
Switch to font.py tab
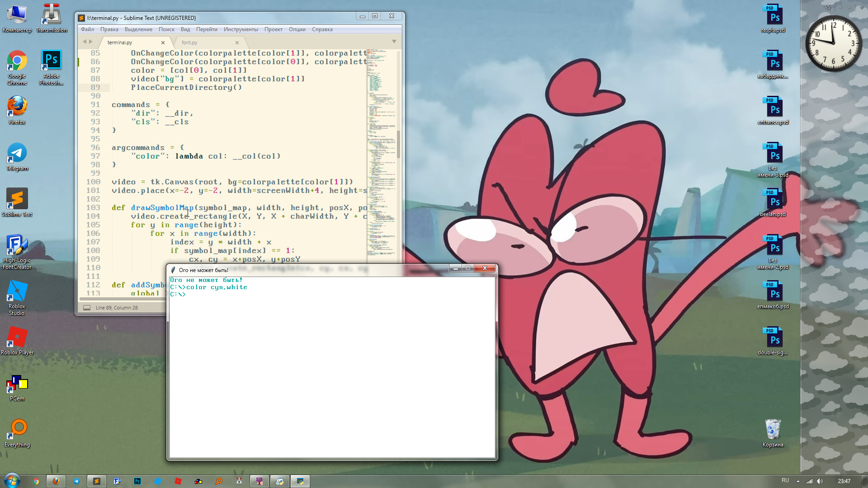(189, 42)
